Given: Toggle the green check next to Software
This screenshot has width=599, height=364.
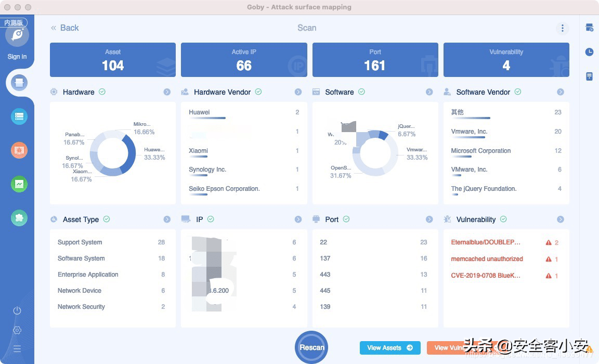Looking at the screenshot, I should pyautogui.click(x=361, y=92).
